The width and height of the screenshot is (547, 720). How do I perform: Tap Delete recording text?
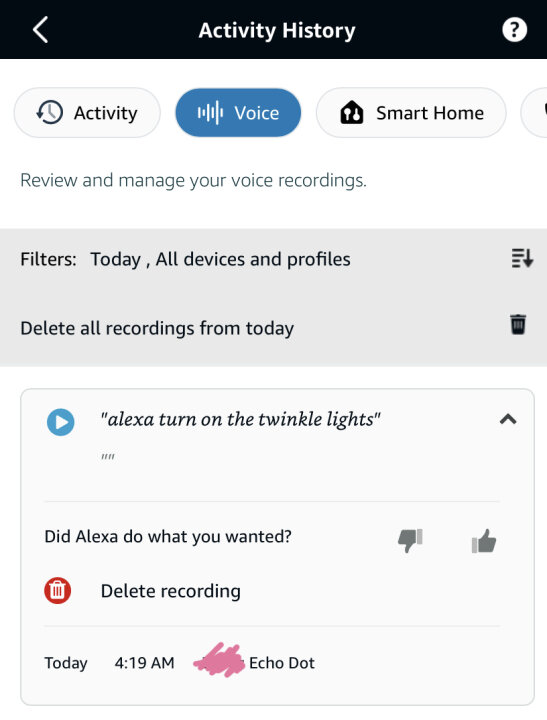point(170,591)
